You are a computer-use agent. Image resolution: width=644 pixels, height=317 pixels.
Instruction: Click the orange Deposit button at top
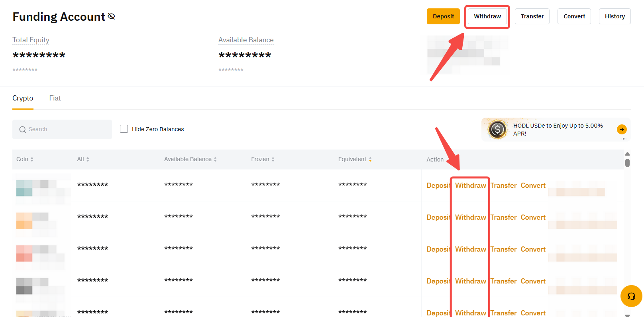click(443, 16)
